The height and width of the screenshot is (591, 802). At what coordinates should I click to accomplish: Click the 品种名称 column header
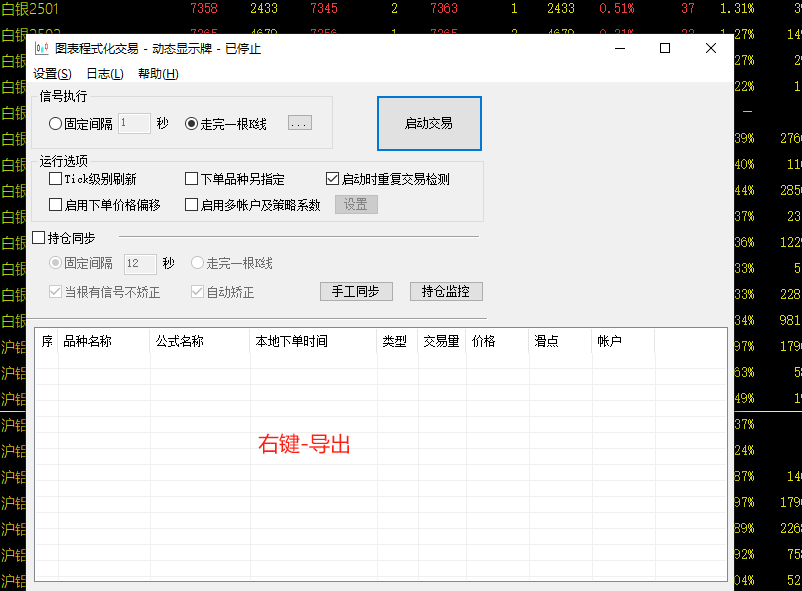point(104,341)
